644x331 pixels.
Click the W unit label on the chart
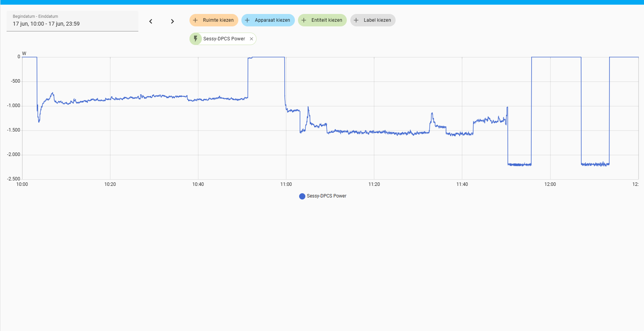(24, 54)
